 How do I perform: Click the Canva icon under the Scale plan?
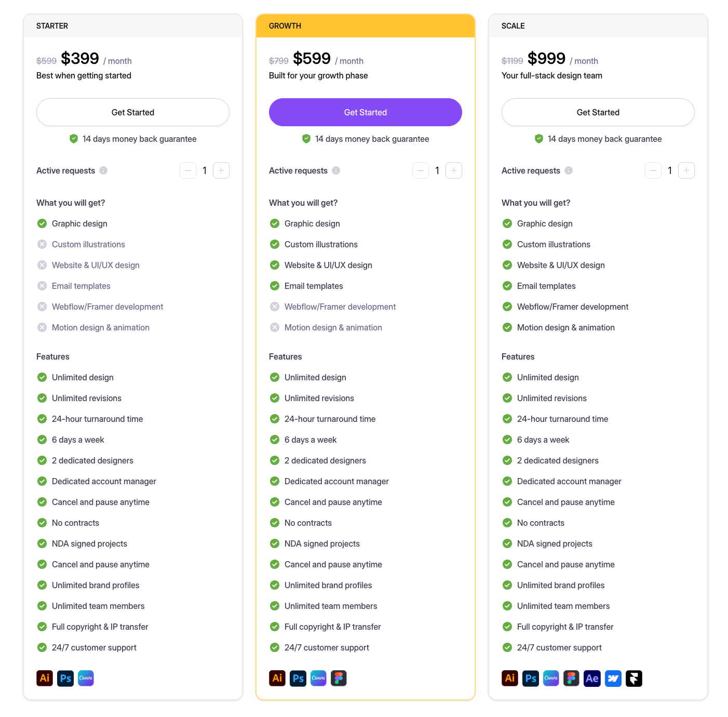551,678
